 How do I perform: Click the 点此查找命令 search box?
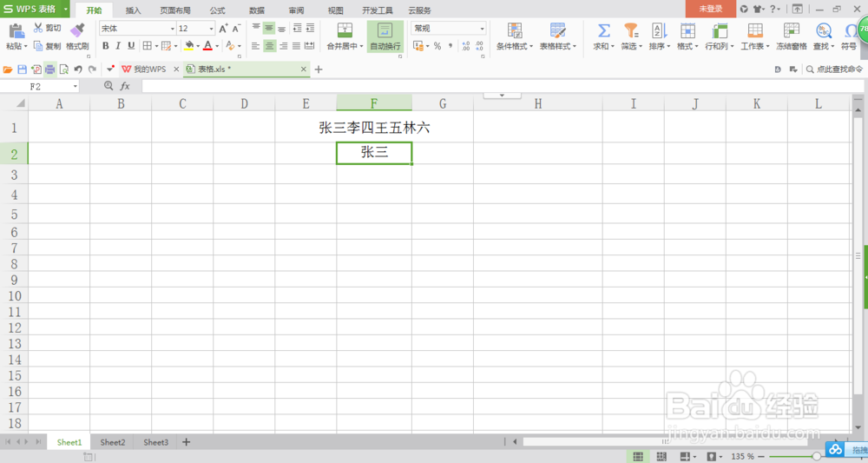click(x=834, y=69)
